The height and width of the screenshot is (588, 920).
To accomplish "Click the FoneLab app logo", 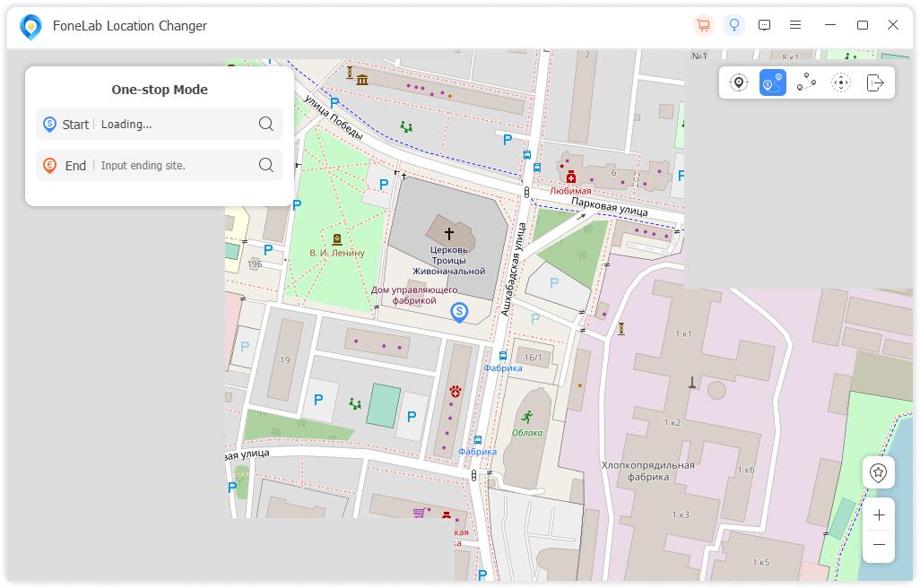I will [30, 26].
